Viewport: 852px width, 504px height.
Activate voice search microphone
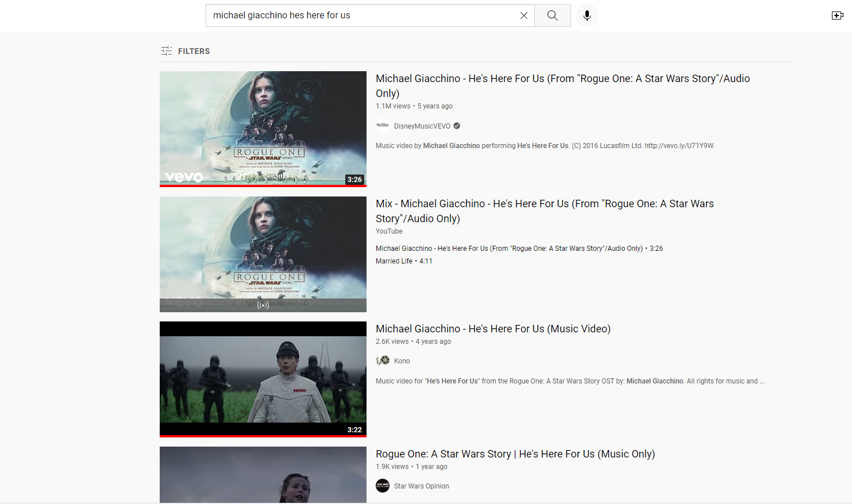[587, 15]
